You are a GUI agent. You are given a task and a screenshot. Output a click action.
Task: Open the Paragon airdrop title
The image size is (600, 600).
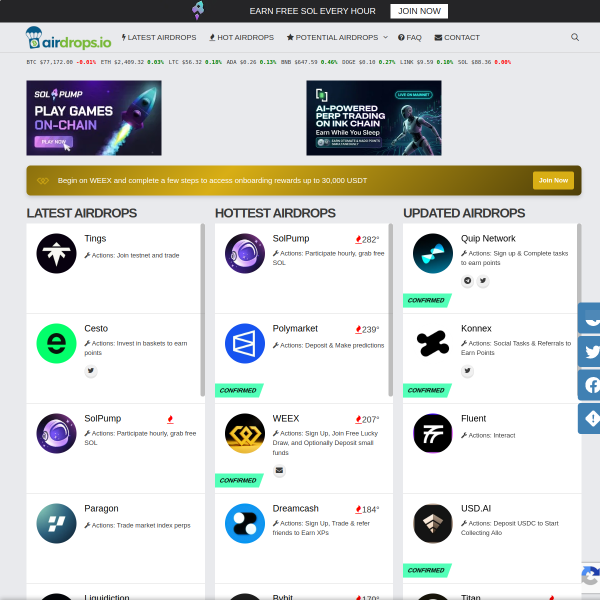tap(101, 509)
